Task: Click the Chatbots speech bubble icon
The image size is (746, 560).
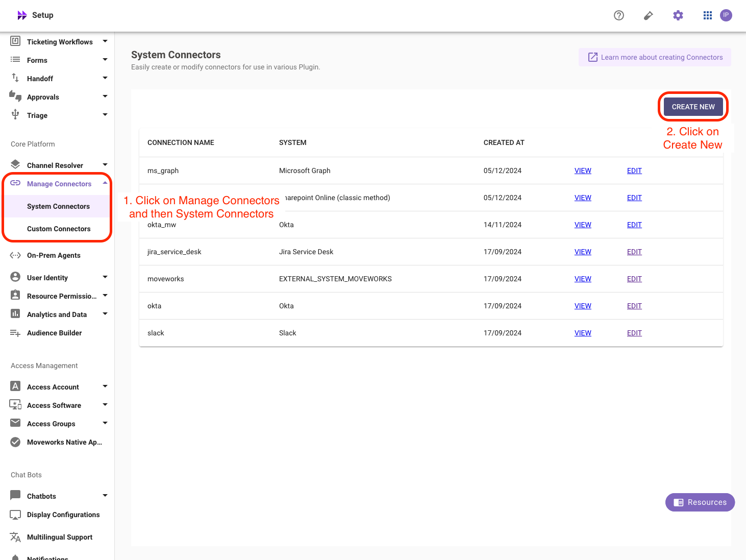Action: 15,496
